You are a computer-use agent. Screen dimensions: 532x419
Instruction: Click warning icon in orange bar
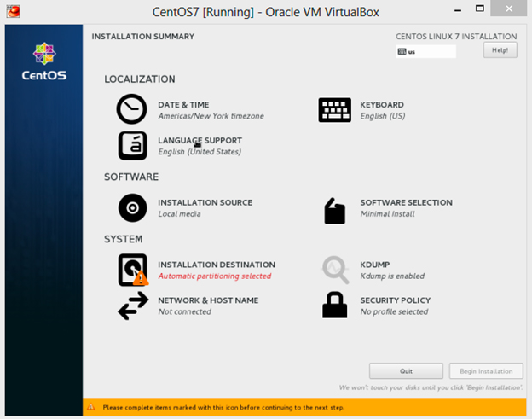tap(91, 407)
